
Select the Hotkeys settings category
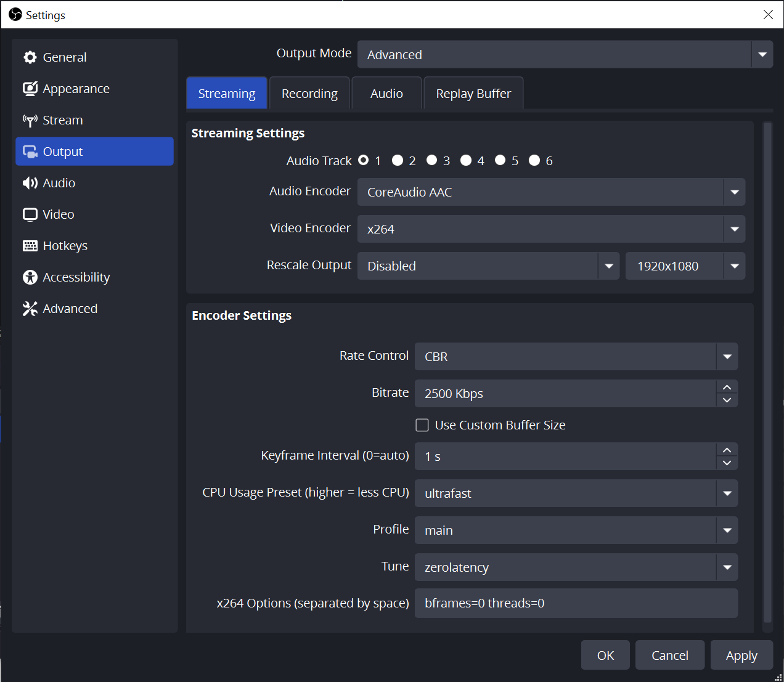click(94, 246)
